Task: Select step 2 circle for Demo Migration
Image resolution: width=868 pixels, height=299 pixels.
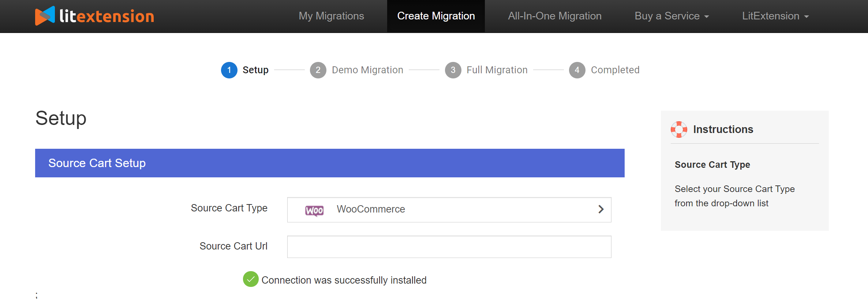Action: (318, 70)
